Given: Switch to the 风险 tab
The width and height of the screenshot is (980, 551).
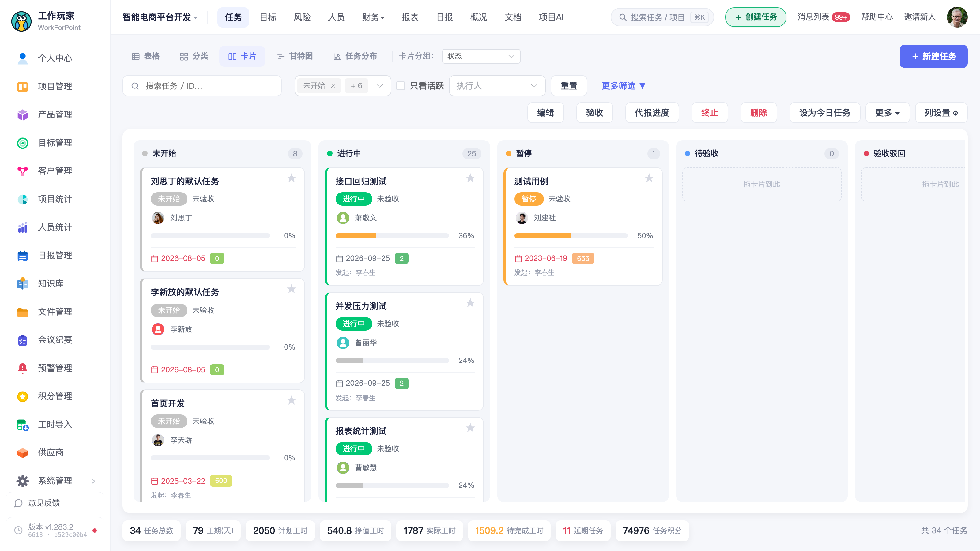Looking at the screenshot, I should [x=302, y=17].
